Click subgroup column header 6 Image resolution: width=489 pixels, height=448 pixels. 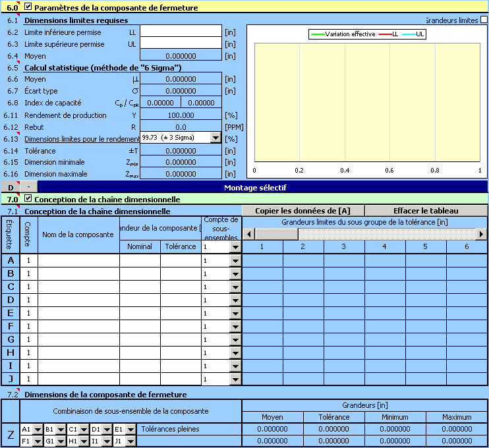click(467, 246)
